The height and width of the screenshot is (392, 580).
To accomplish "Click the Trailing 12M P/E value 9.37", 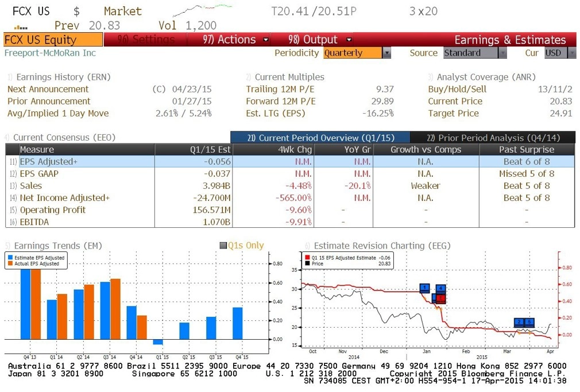I will 385,89.
